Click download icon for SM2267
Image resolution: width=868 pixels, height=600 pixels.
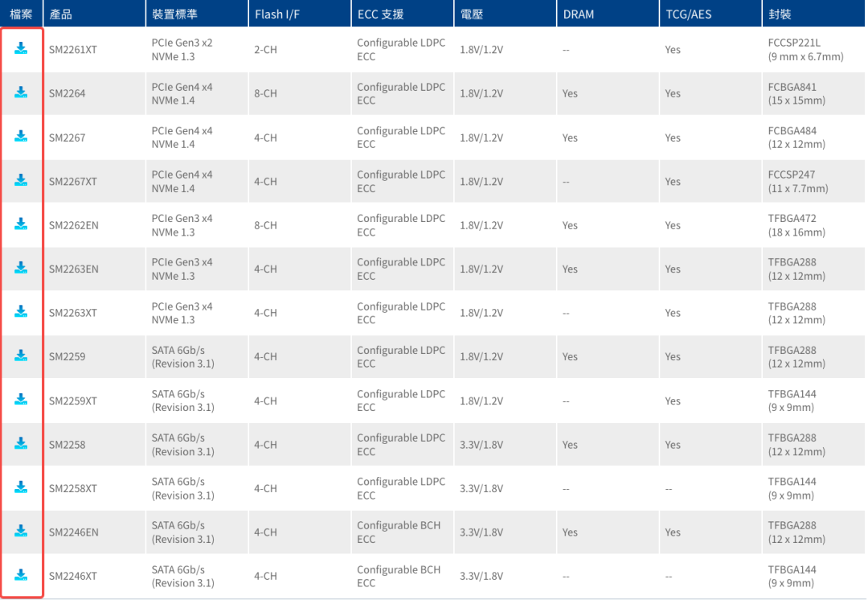click(21, 137)
